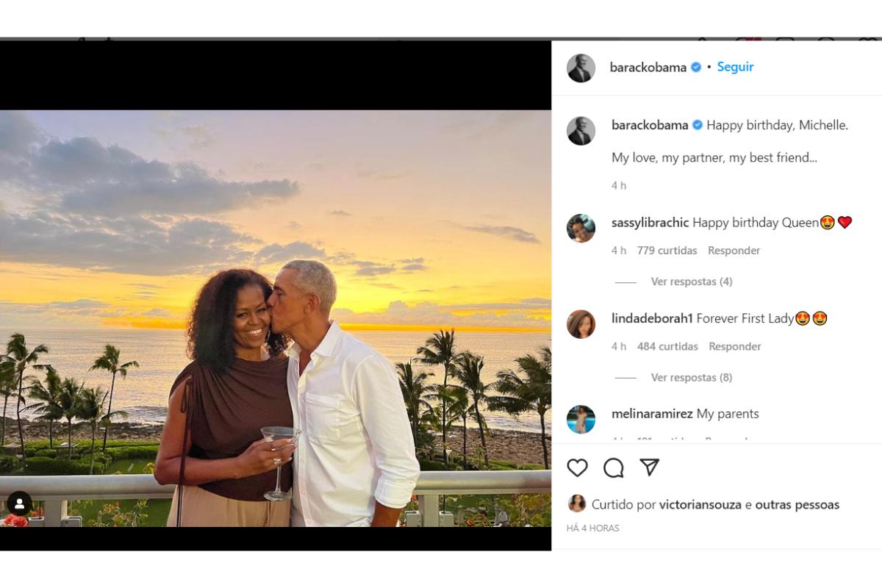Open the melinaramirez username link
This screenshot has width=882, height=588.
(652, 414)
